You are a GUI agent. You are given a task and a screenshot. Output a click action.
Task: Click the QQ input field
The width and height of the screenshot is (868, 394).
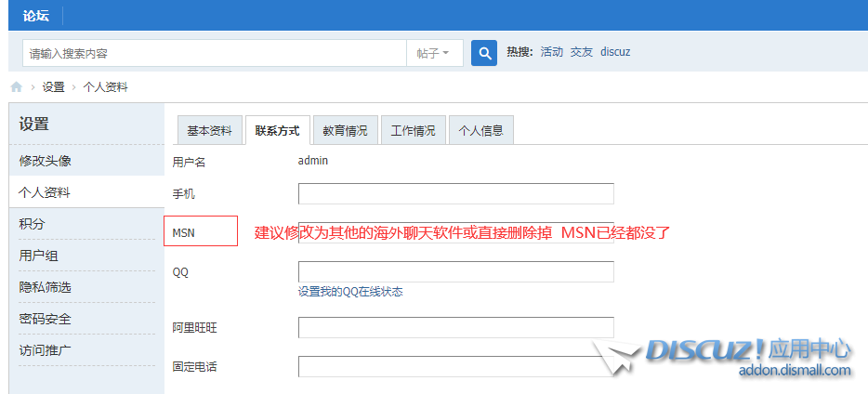pos(456,271)
